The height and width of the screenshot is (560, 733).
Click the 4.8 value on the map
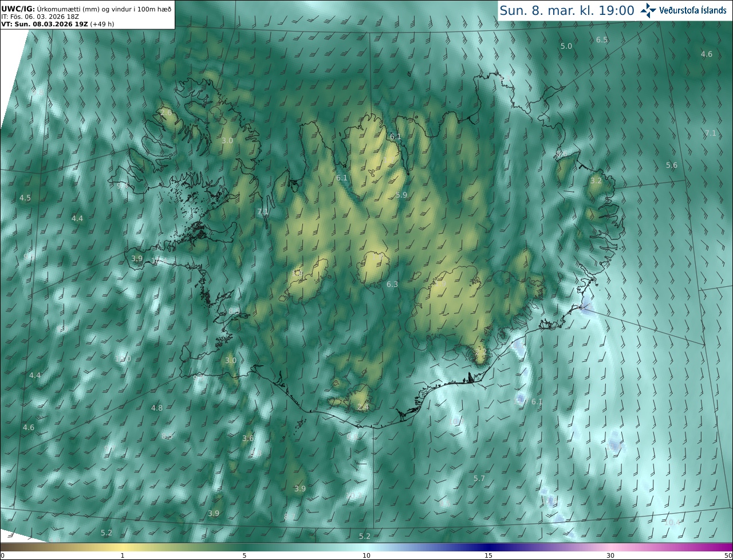tap(156, 408)
